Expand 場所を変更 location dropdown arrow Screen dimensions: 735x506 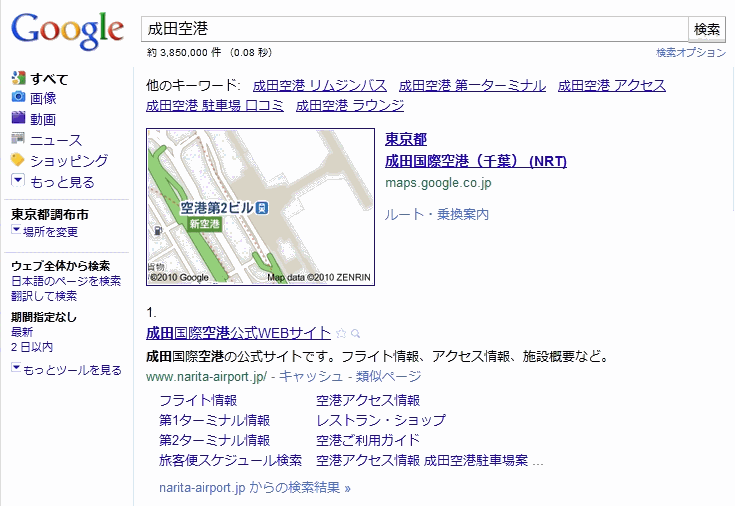pos(16,229)
